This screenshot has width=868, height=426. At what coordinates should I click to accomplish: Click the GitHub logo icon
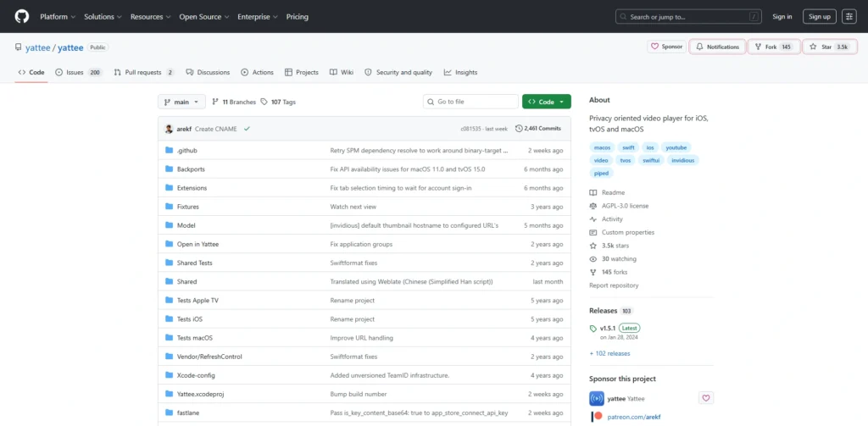coord(21,17)
